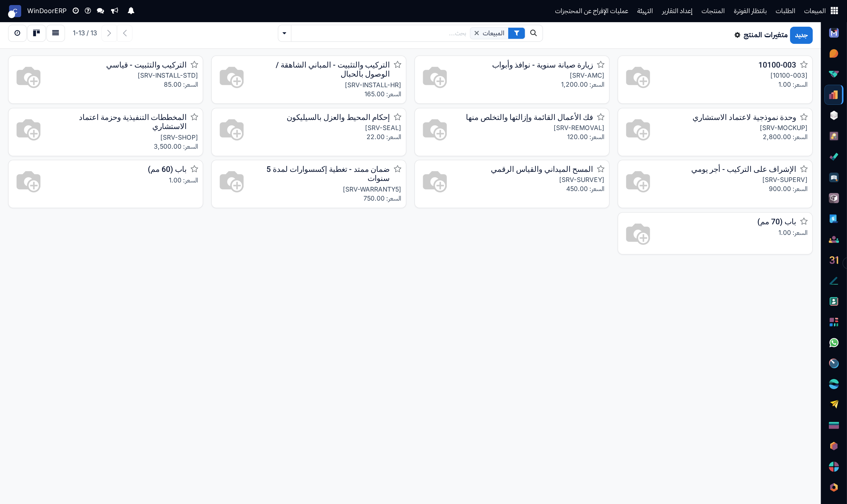Open the open-book app in sidebar
Viewport: 847px width, 504px height.
tap(834, 177)
